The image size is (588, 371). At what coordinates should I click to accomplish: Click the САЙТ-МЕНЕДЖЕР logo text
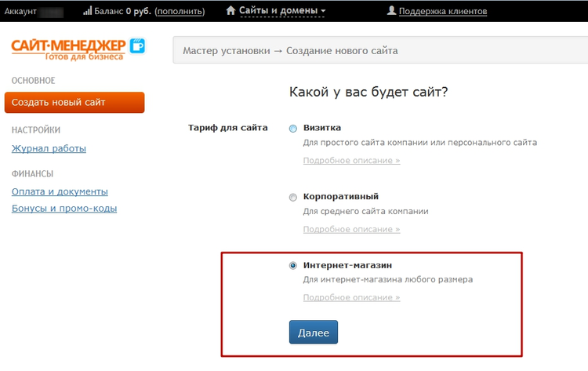[69, 45]
